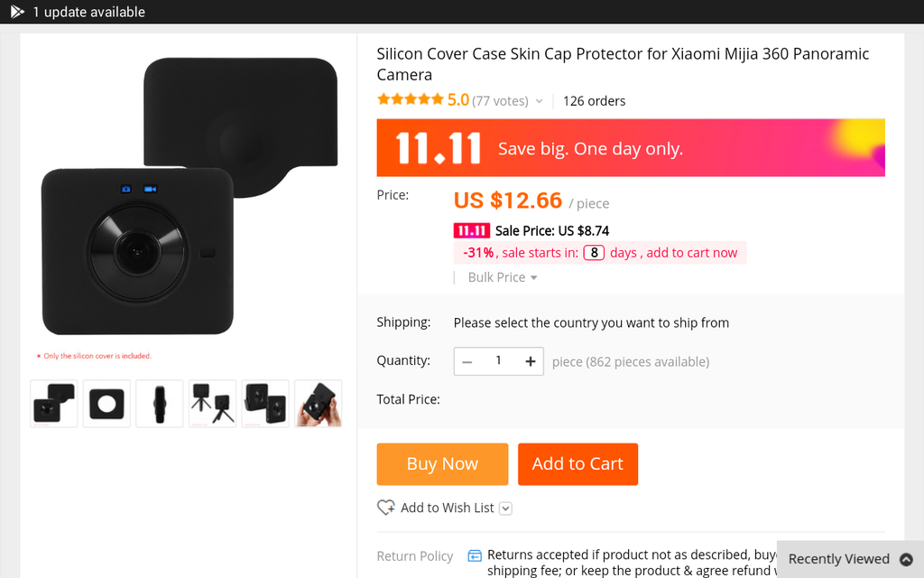Click the five-star rating icons
Image resolution: width=924 pixels, height=578 pixels.
[x=411, y=100]
